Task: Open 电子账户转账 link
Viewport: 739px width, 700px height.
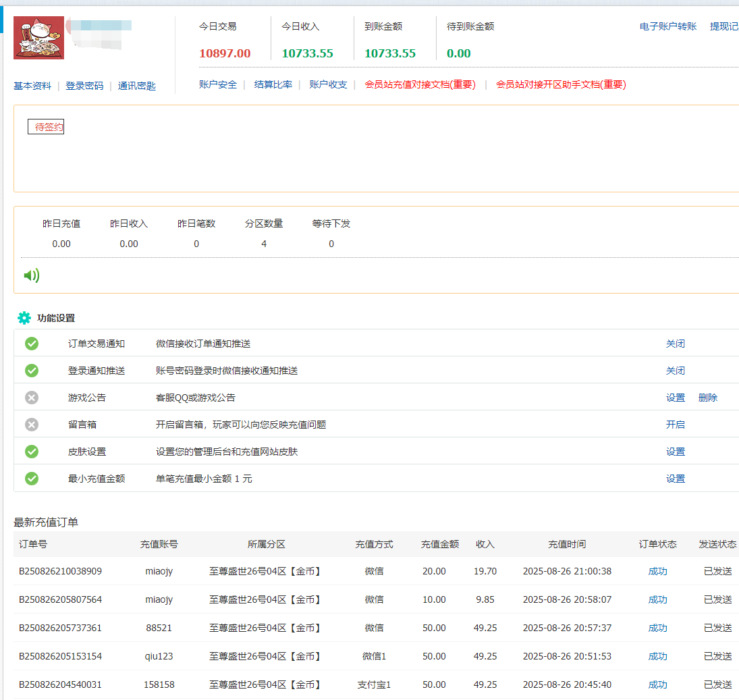Action: pyautogui.click(x=667, y=26)
